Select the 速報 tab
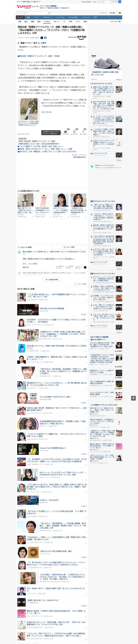The height and width of the screenshot is (644, 138). pos(28,17)
